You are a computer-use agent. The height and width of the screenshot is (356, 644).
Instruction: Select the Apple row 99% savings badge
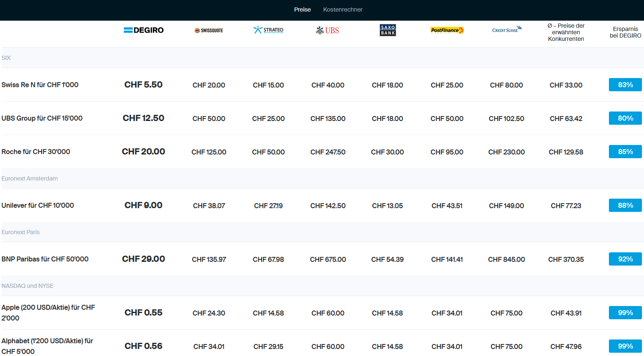[625, 313]
